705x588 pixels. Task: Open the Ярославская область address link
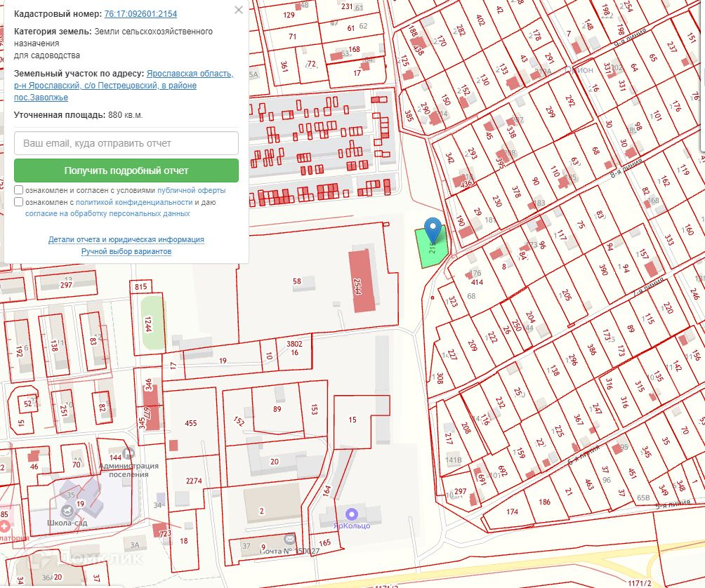[x=124, y=86]
